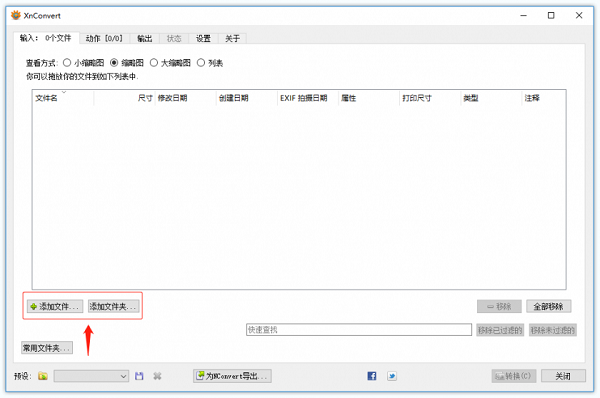This screenshot has height=398, width=600.
Task: Sort by 修改日期 column header
Action: pos(186,98)
